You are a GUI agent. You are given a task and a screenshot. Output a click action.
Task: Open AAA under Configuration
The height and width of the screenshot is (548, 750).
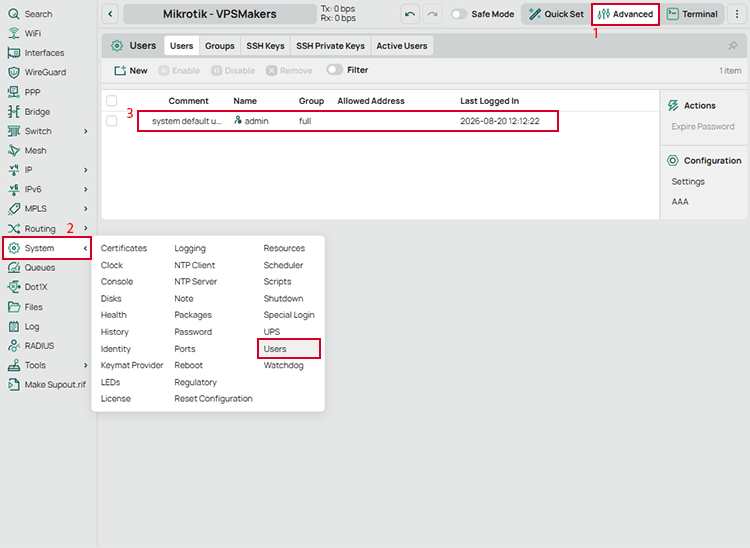point(680,202)
